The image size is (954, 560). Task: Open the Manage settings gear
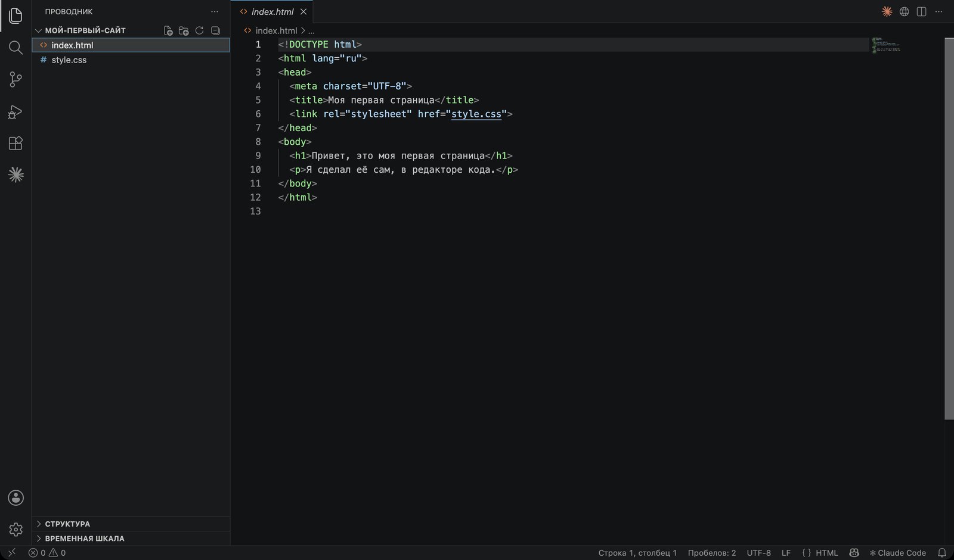click(x=16, y=529)
